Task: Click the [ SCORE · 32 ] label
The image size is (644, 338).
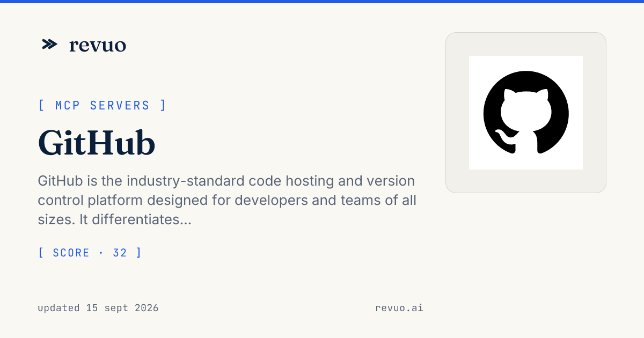Action: click(90, 253)
